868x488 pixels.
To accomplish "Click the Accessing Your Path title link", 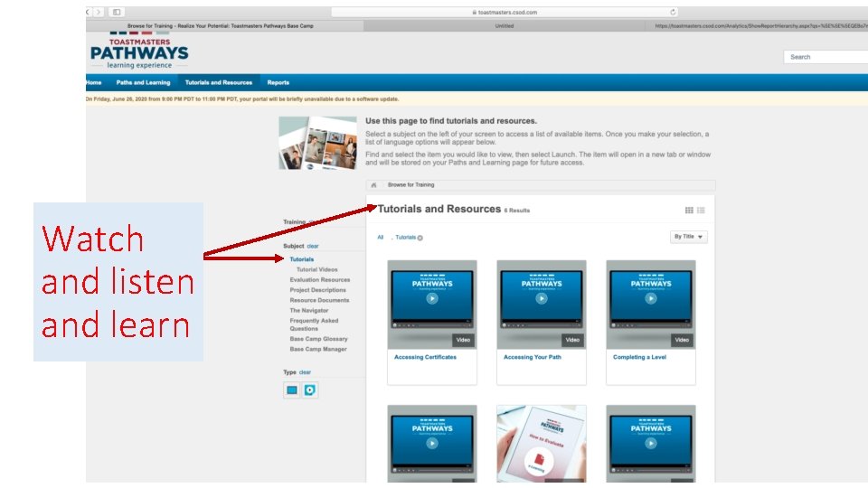I will (x=533, y=358).
